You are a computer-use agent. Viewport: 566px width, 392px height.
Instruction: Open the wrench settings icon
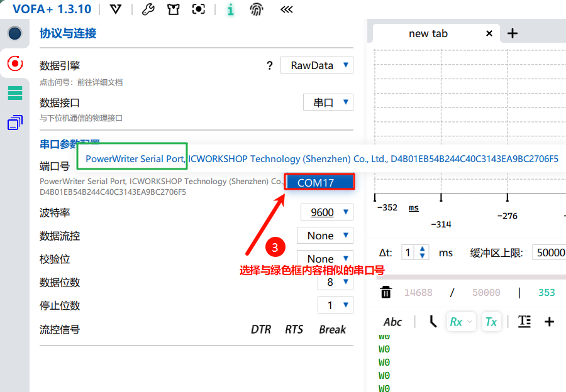[148, 9]
